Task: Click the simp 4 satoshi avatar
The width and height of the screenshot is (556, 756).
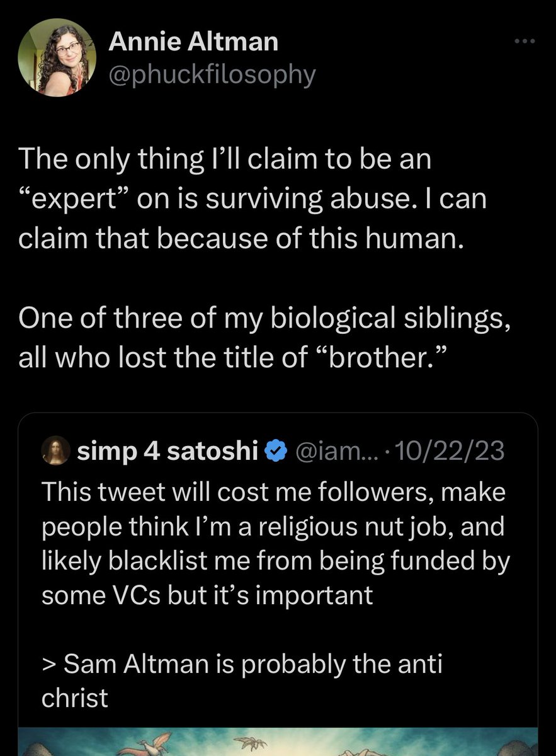Action: (x=55, y=452)
